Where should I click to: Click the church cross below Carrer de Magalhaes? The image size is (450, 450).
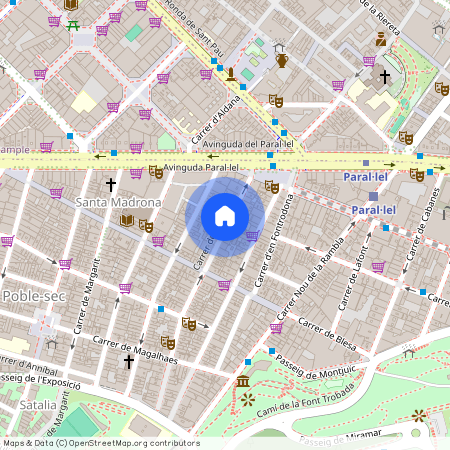pyautogui.click(x=129, y=362)
